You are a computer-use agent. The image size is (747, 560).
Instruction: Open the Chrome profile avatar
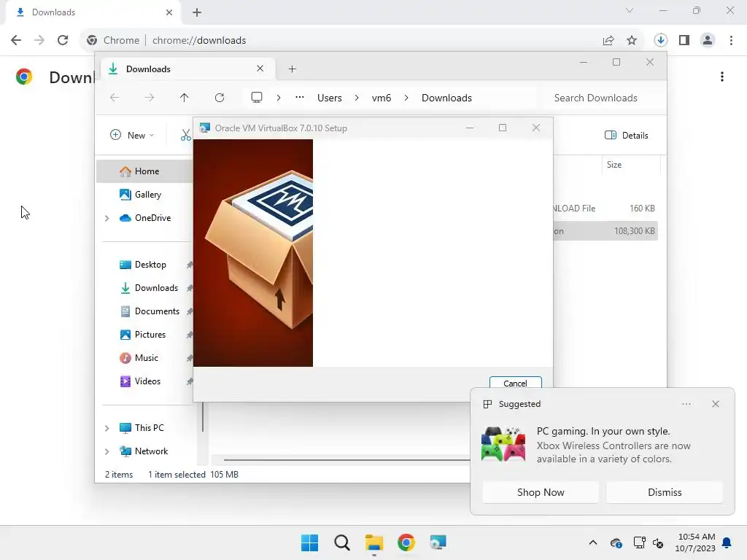708,41
